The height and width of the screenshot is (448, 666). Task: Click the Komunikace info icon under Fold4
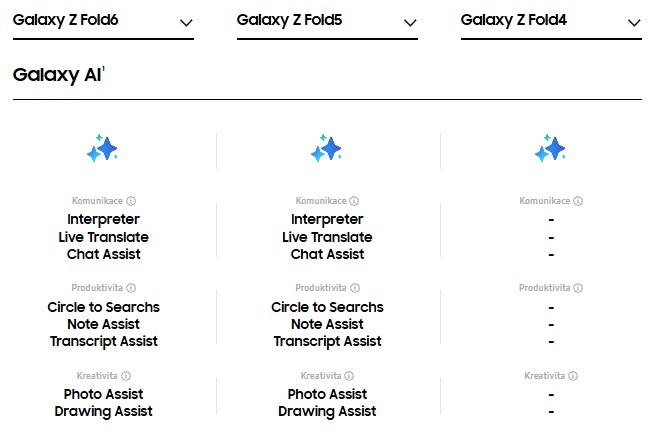tap(578, 201)
